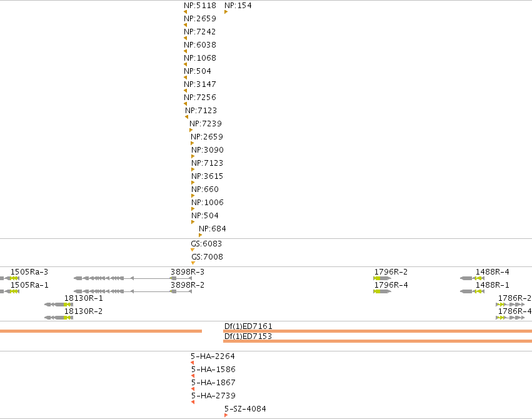Click the NP:504 label with right-pointing arrow

[205, 215]
